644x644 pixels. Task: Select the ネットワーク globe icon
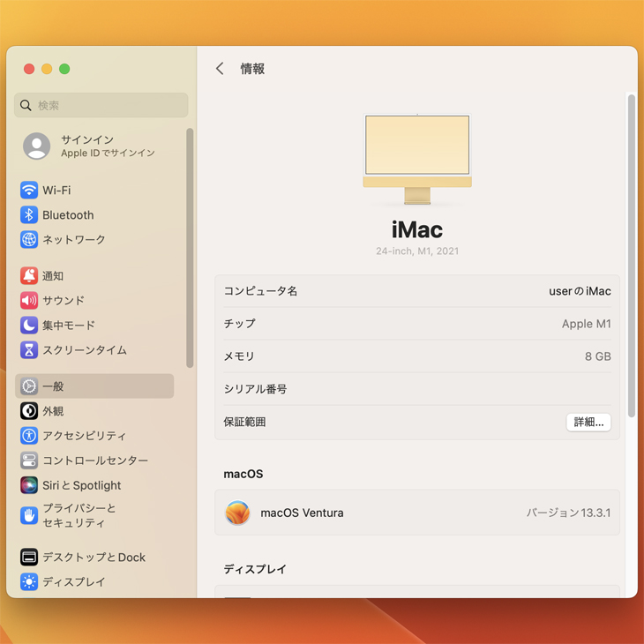point(29,240)
